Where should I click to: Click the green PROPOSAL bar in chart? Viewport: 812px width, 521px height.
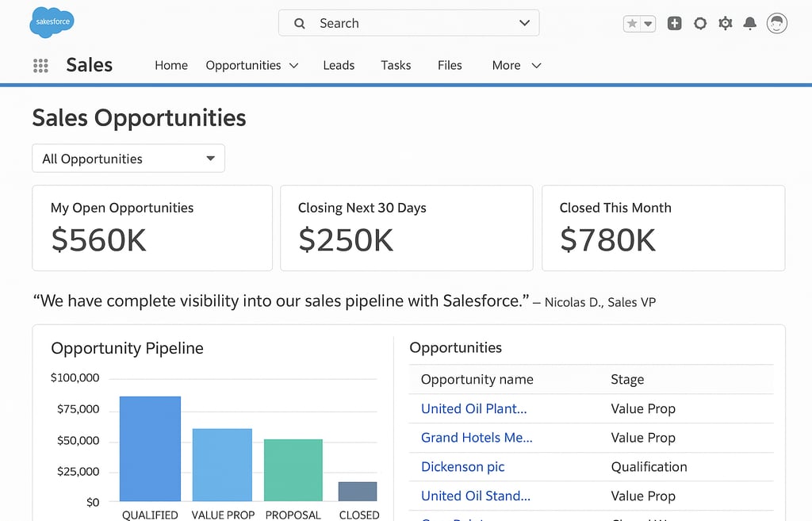point(293,469)
